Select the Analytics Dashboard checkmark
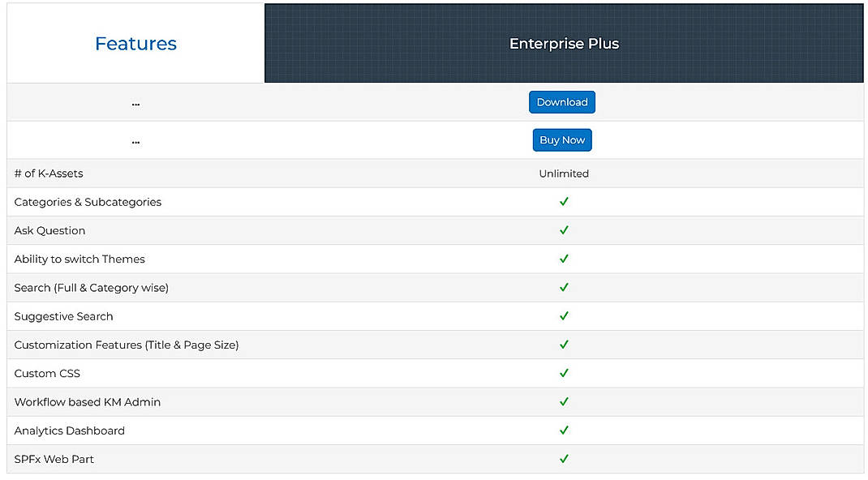The width and height of the screenshot is (868, 480). (x=564, y=431)
